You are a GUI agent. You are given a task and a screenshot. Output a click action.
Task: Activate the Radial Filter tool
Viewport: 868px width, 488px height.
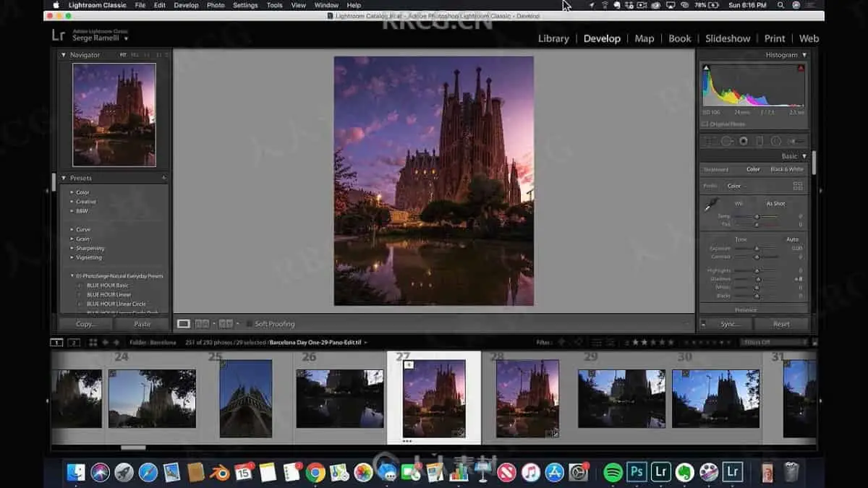776,141
